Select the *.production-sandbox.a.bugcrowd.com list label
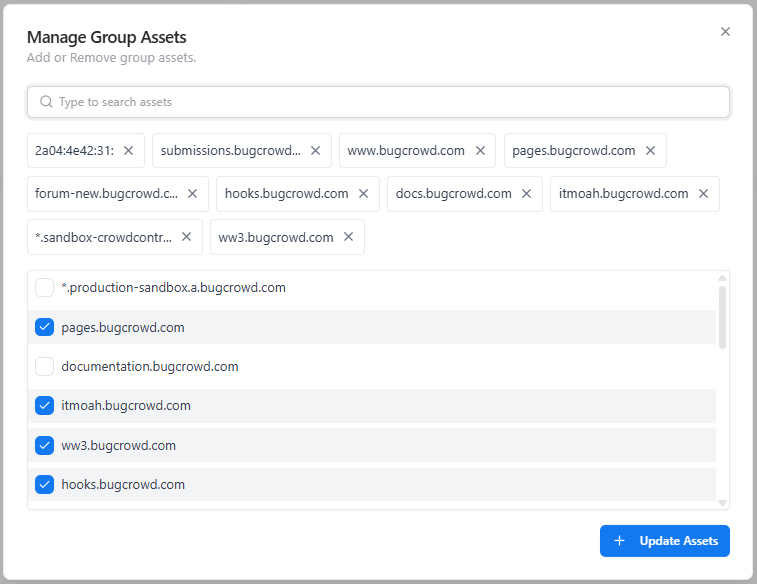This screenshot has width=757, height=584. 173,288
